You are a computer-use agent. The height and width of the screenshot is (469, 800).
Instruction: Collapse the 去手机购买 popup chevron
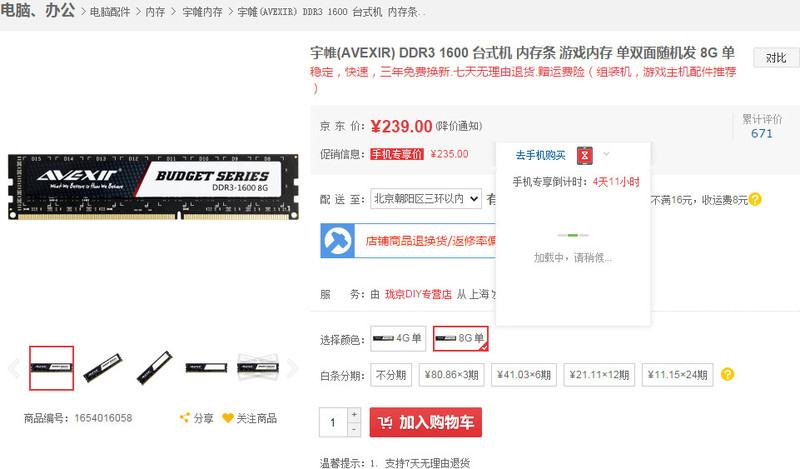click(606, 154)
